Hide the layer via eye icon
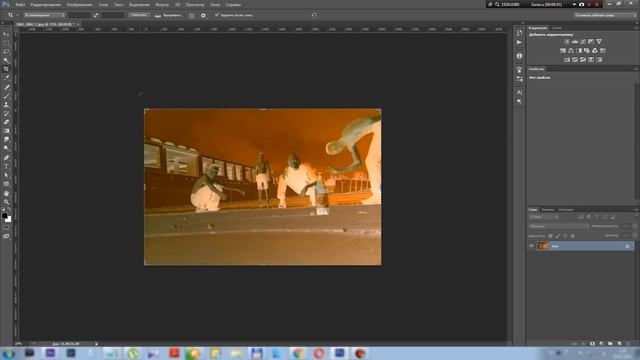 [531, 246]
